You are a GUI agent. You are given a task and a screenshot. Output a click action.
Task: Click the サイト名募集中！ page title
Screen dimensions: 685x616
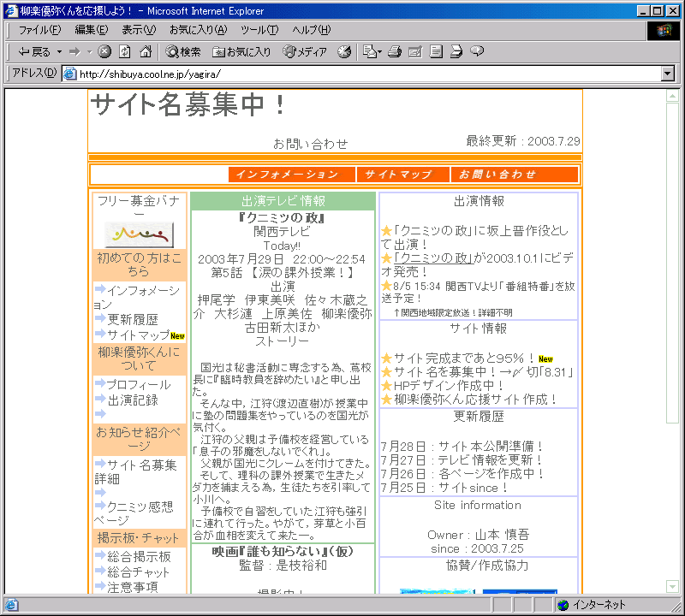188,104
